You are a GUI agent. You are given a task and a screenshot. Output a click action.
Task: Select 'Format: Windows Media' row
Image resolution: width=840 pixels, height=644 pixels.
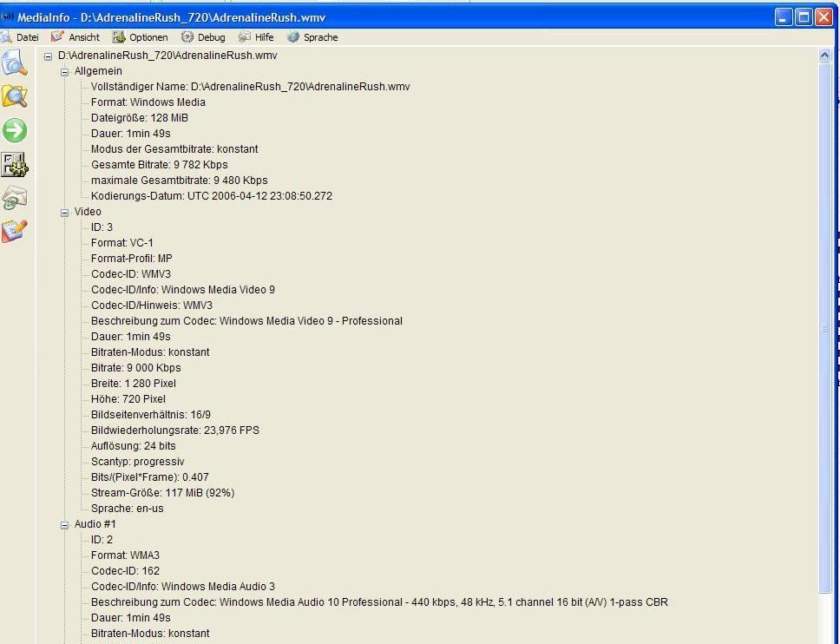[x=148, y=102]
